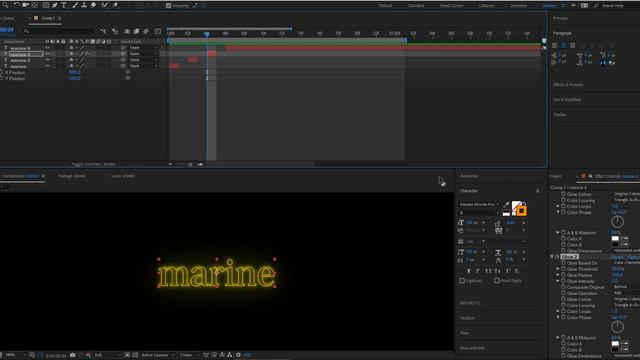Select the Eraser tool

[x=93, y=5]
